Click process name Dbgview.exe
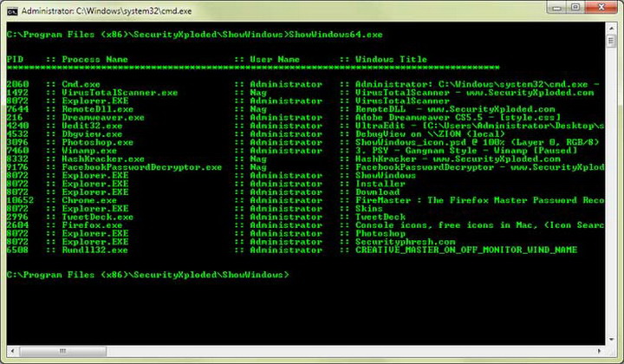This screenshot has height=364, width=624. pos(92,134)
